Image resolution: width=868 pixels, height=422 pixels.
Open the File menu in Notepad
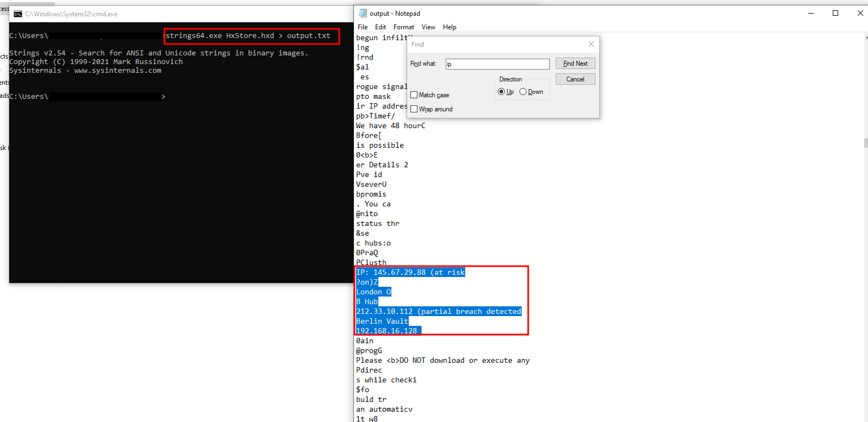[x=363, y=27]
